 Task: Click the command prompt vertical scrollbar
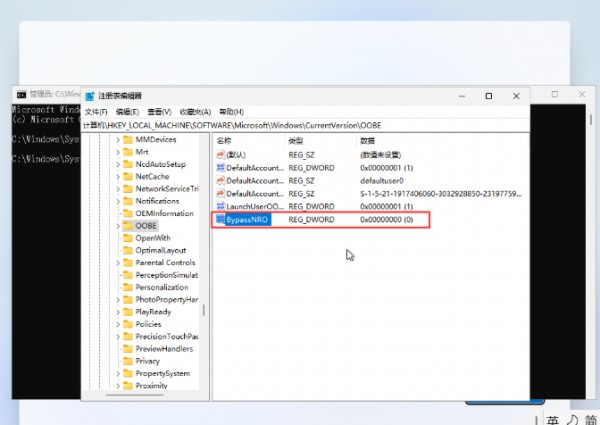tap(590, 120)
